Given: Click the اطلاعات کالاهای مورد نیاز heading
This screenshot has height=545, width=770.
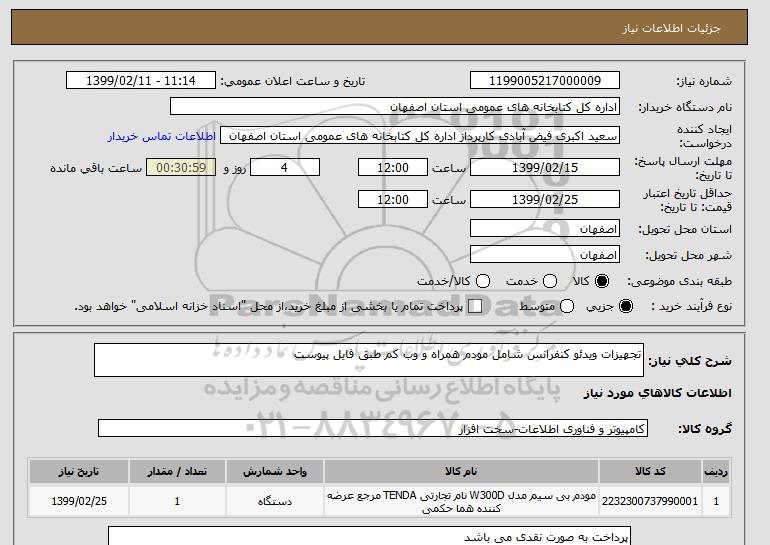Looking at the screenshot, I should pyautogui.click(x=658, y=393).
